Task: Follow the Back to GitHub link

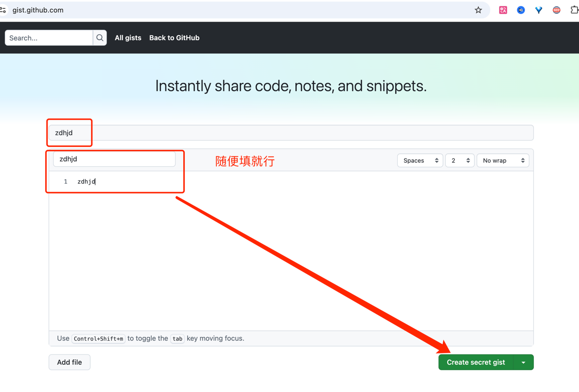Action: (x=174, y=38)
